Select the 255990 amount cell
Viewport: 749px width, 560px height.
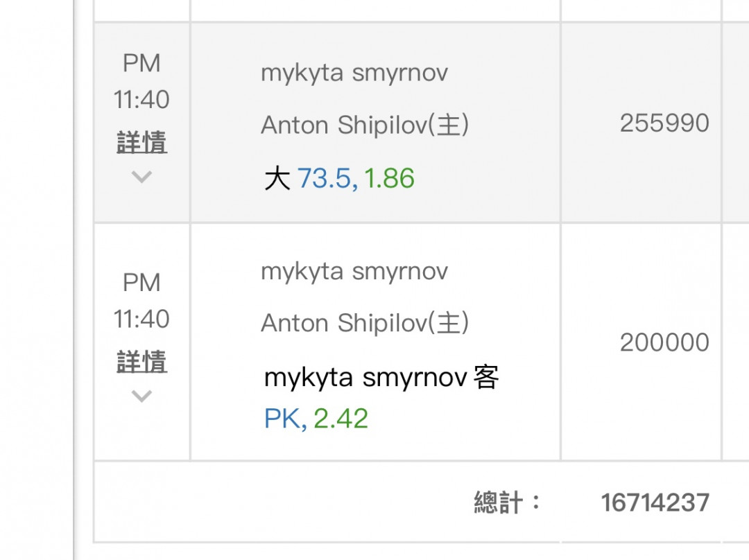664,123
